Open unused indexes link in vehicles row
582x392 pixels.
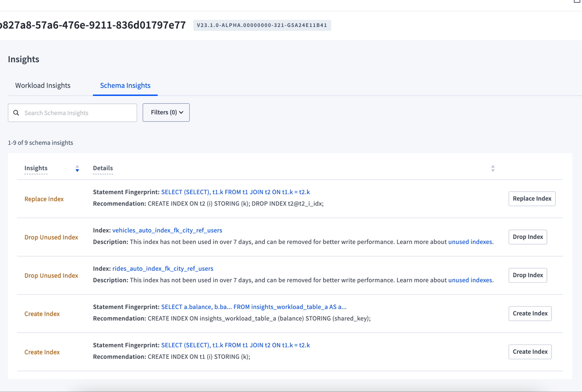pos(470,242)
